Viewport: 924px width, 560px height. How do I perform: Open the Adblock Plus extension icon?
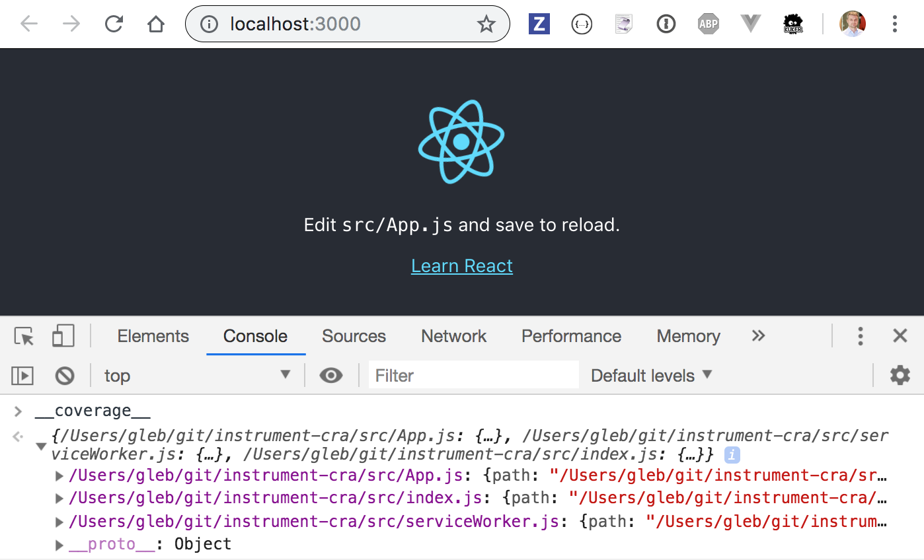pyautogui.click(x=708, y=24)
